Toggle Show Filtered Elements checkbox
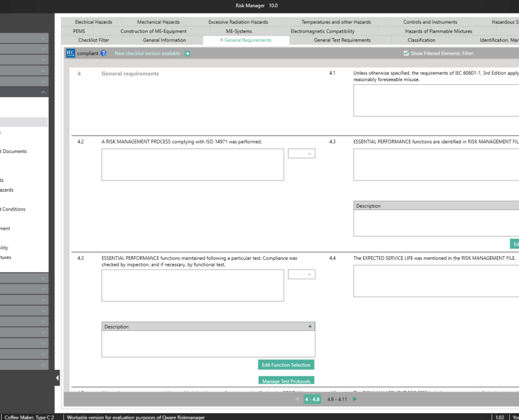The width and height of the screenshot is (519, 420). [406, 53]
